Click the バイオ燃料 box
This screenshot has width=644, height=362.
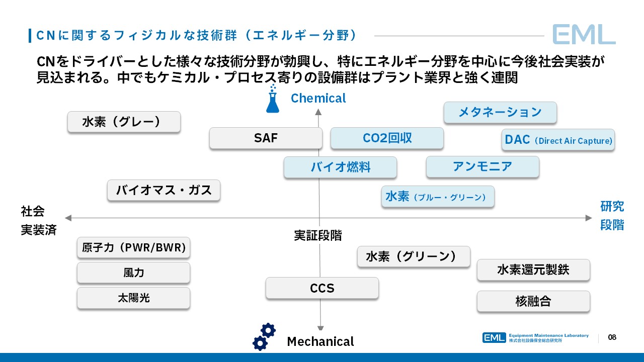[x=340, y=167]
